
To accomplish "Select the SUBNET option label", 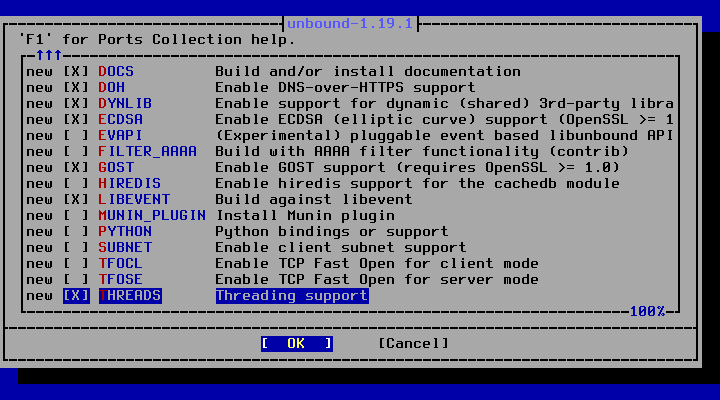I will tap(125, 248).
